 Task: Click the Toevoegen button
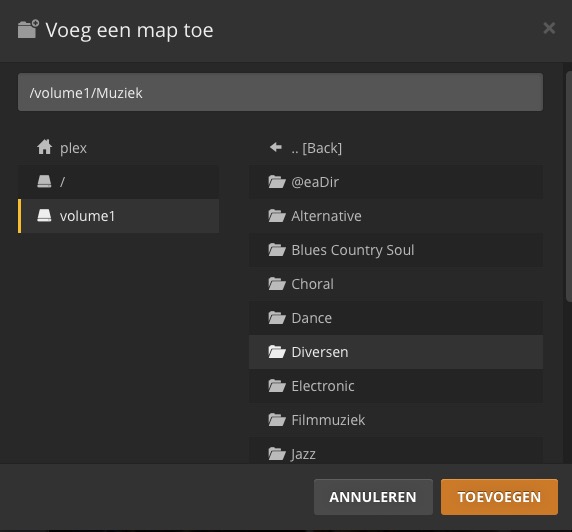(x=499, y=497)
